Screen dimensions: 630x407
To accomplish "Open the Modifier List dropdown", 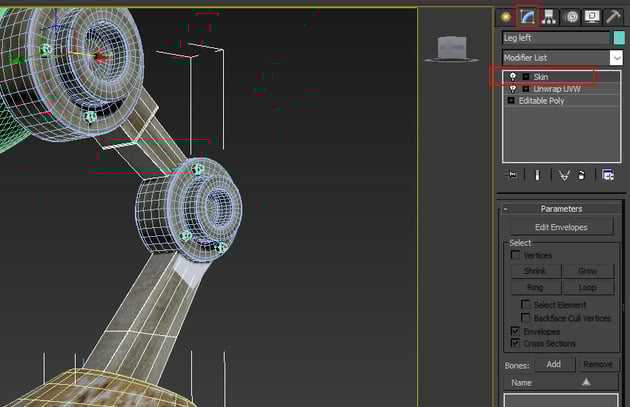I will pos(616,58).
